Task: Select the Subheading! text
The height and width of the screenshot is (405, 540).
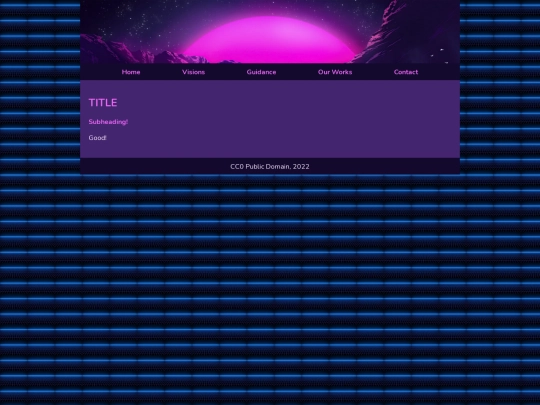Action: (108, 122)
